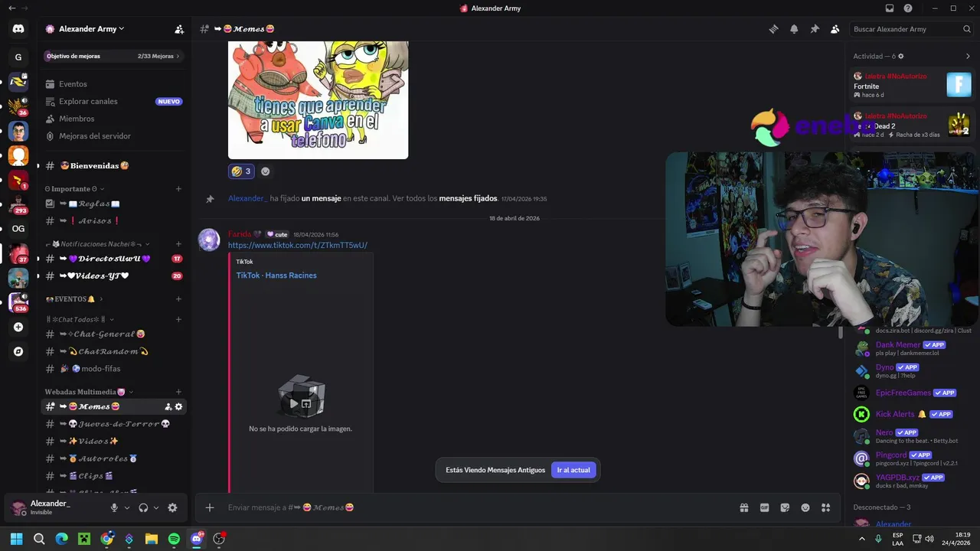Open Discover servers compass icon

coord(18,351)
